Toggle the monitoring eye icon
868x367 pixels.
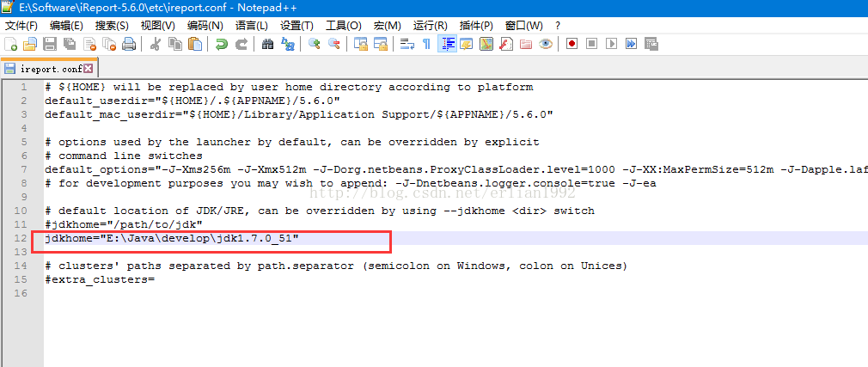546,45
